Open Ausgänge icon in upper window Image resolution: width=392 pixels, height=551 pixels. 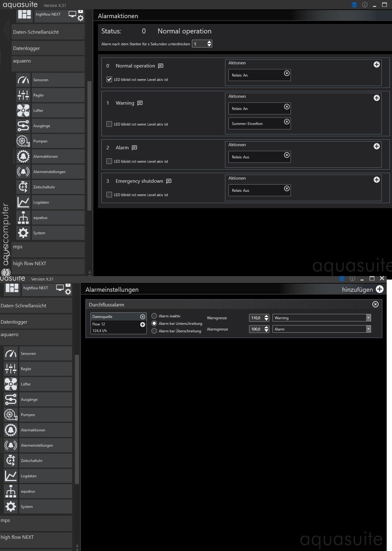coord(23,126)
